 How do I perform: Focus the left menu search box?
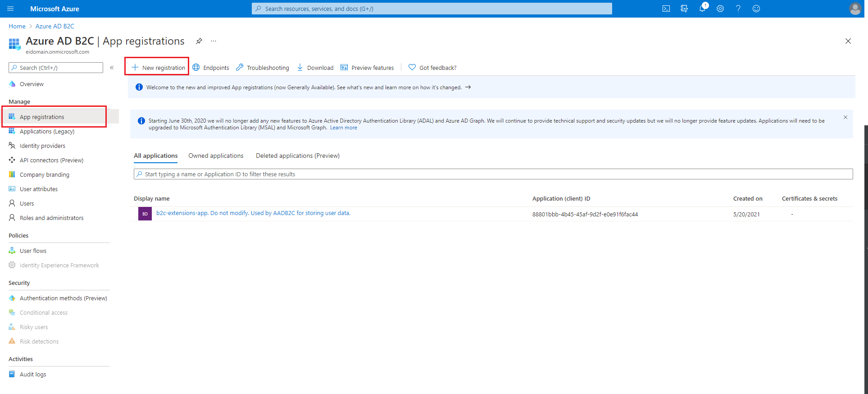[x=56, y=68]
